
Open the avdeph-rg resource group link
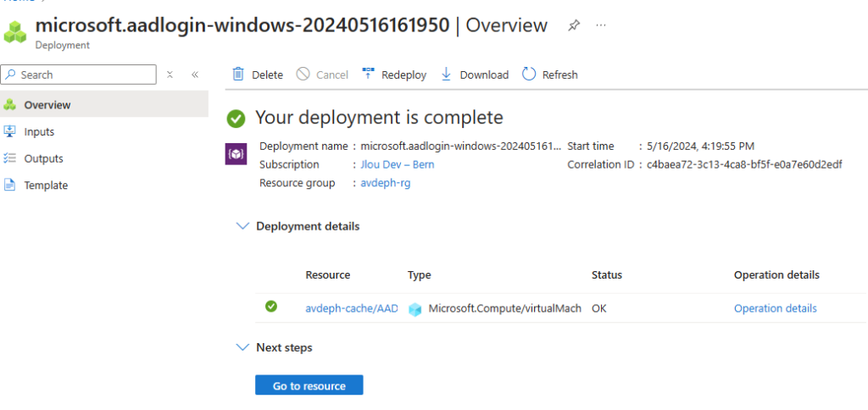386,183
